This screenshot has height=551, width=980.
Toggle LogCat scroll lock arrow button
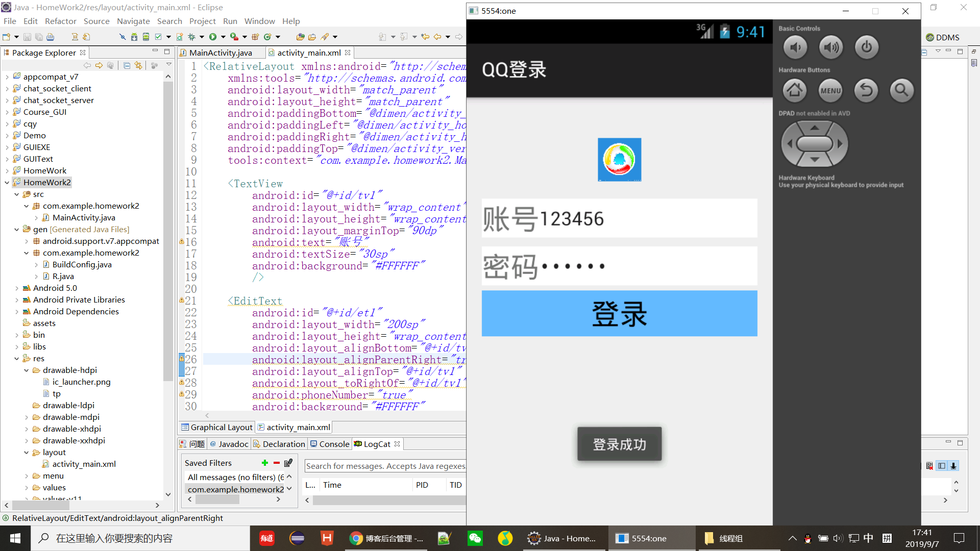(x=953, y=465)
